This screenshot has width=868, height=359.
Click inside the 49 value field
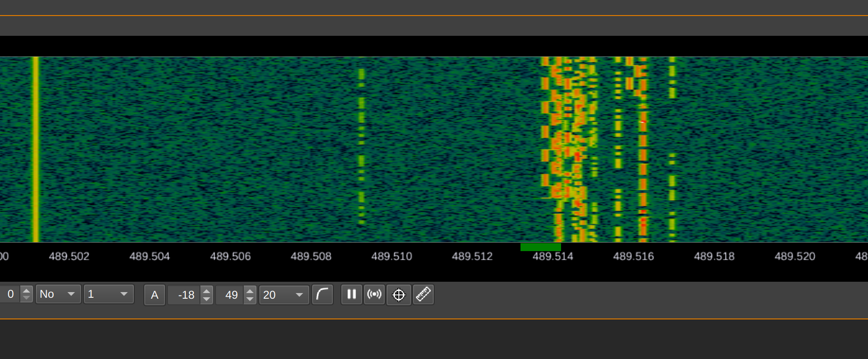(x=230, y=295)
